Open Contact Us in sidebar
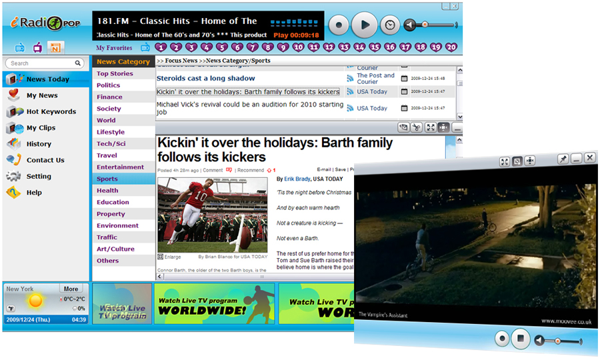The image size is (600, 364). [x=46, y=160]
